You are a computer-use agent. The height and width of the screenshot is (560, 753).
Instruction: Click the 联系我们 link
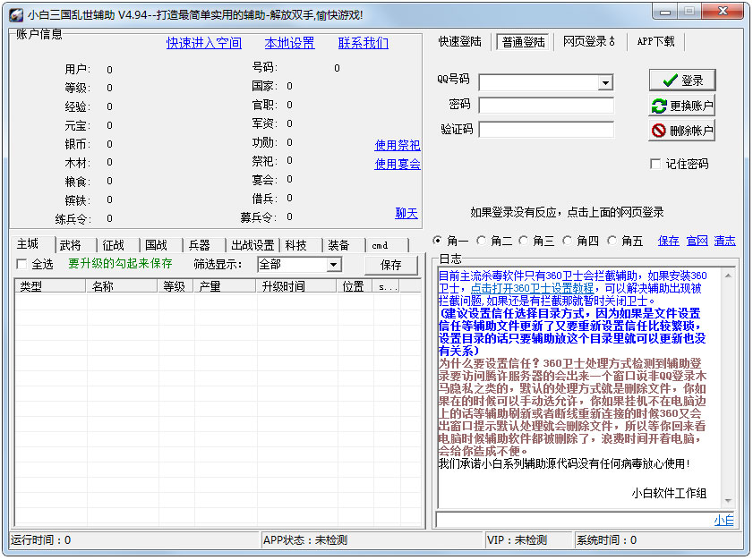tap(364, 43)
